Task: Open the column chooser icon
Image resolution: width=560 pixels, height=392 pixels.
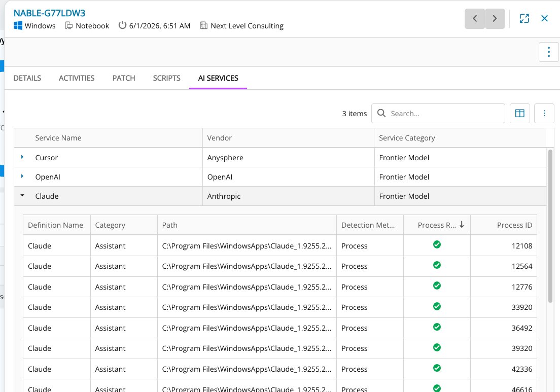Action: 519,114
